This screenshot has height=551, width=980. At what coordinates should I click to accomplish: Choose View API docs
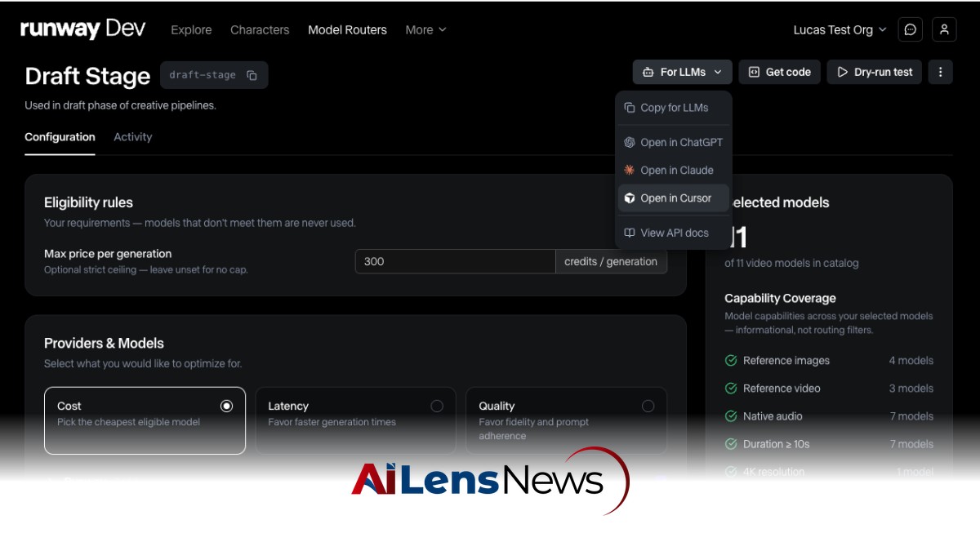click(674, 233)
